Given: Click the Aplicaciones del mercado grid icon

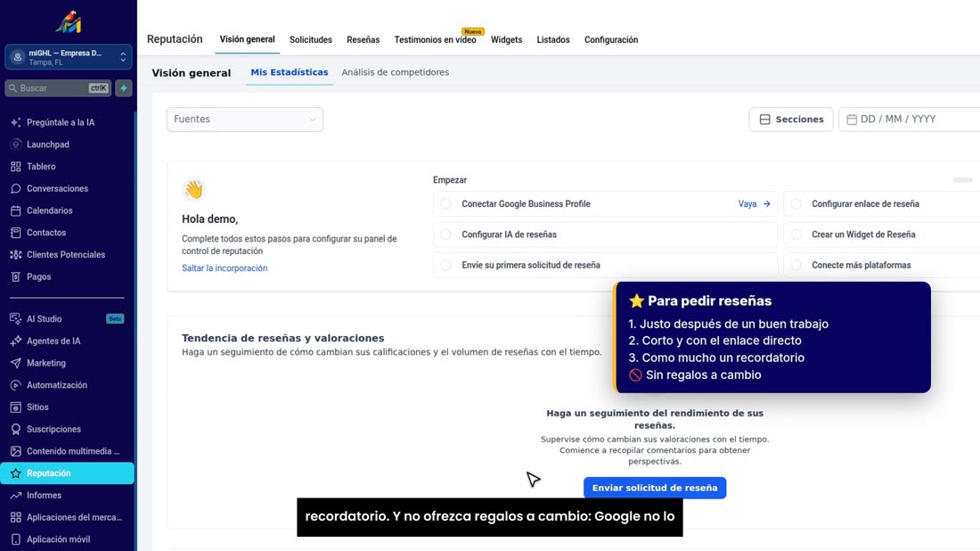Looking at the screenshot, I should click(16, 517).
